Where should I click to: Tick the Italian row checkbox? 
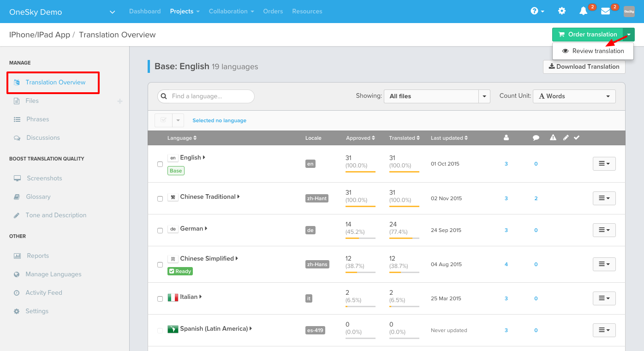[160, 299]
